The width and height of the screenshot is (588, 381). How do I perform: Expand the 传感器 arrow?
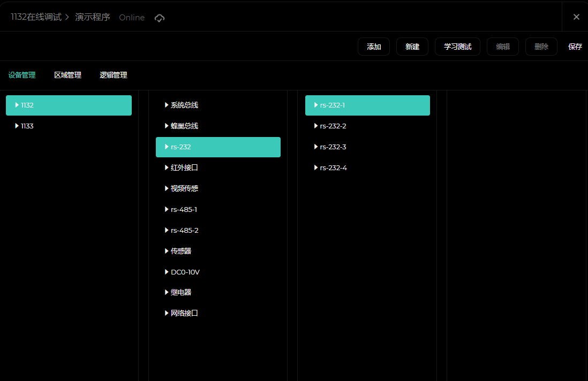pyautogui.click(x=167, y=251)
